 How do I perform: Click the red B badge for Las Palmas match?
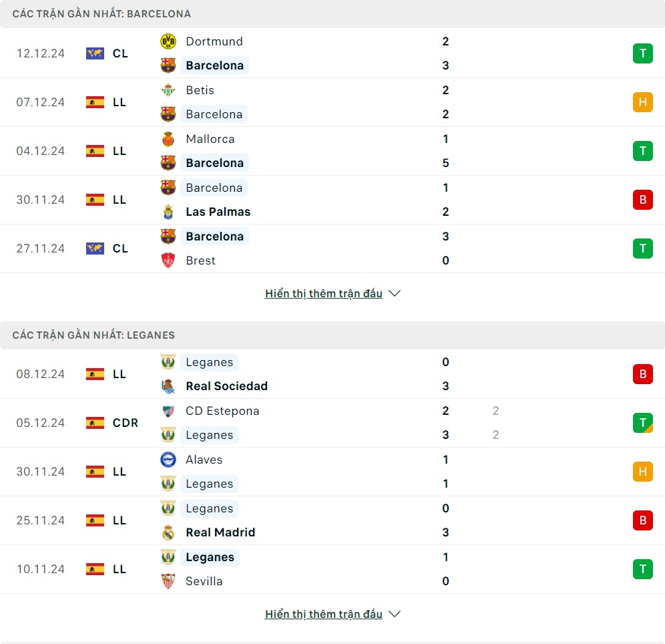[642, 200]
